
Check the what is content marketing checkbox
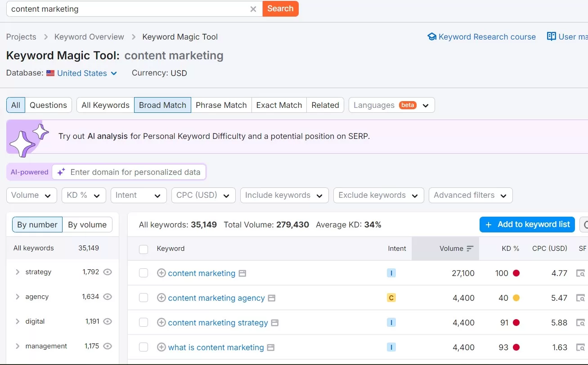144,347
